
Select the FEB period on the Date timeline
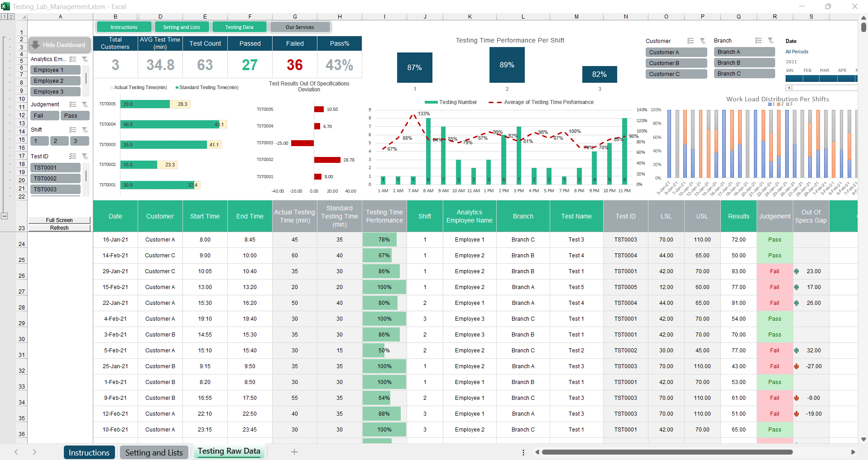click(x=807, y=78)
